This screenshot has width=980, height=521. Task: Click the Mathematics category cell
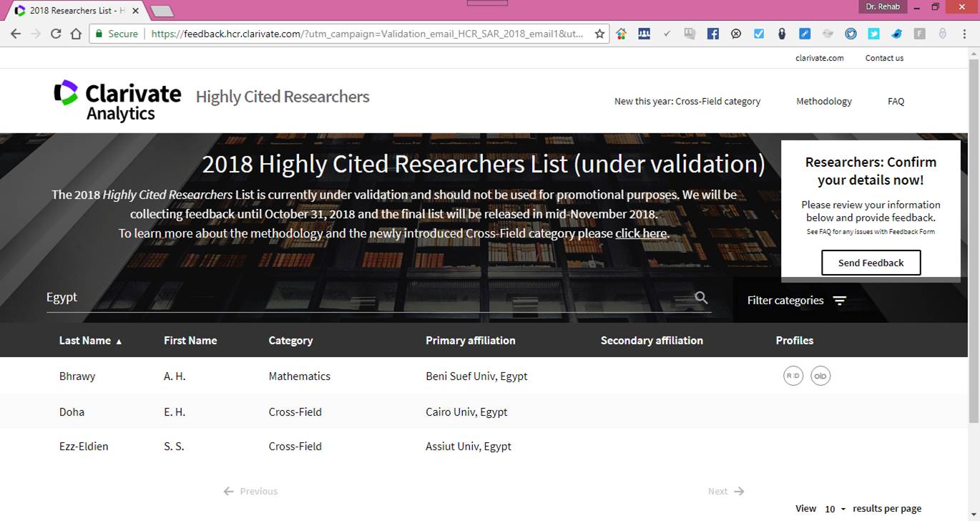(299, 376)
